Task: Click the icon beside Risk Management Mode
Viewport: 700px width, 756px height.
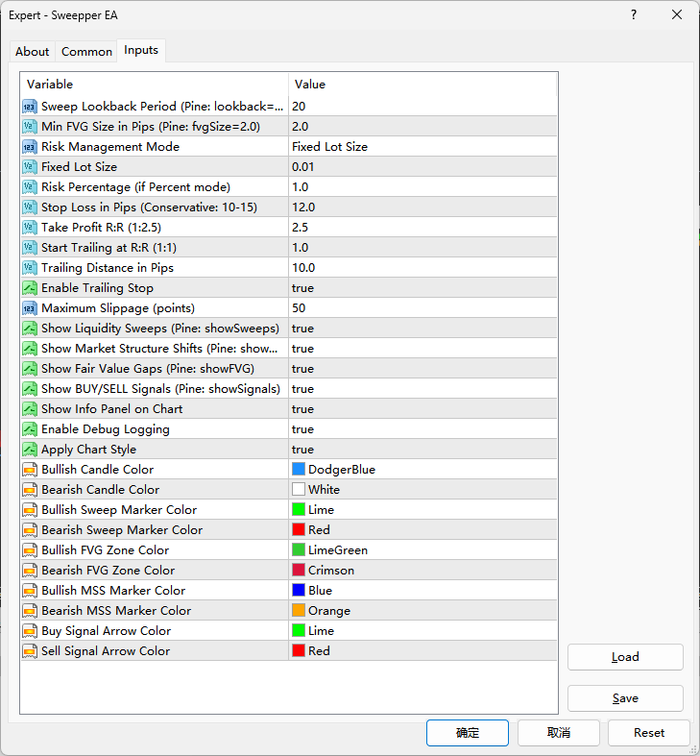Action: pos(30,147)
